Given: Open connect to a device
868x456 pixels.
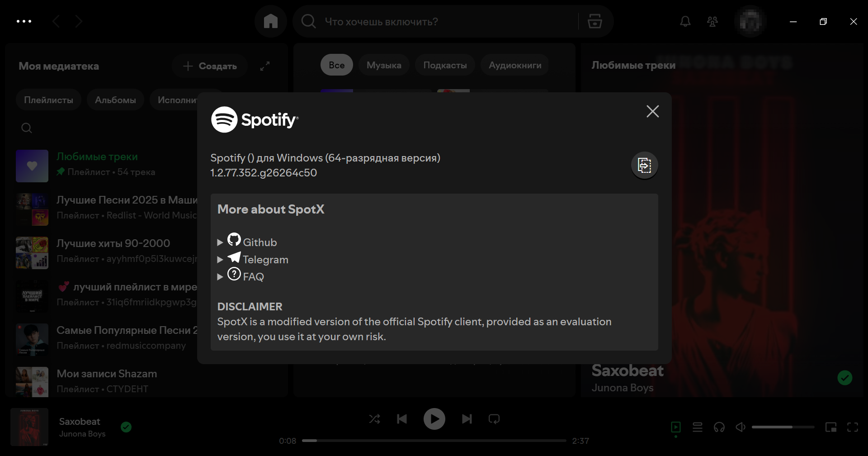Looking at the screenshot, I should tap(719, 427).
